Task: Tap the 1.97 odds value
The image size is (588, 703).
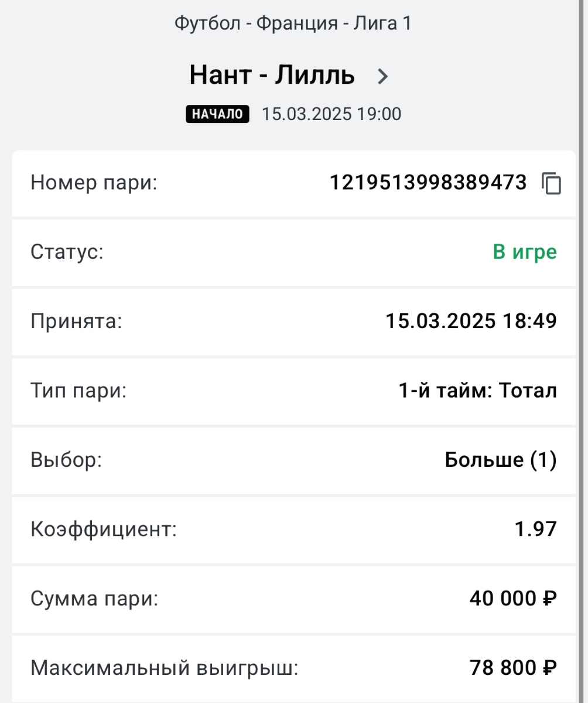Action: [x=536, y=530]
